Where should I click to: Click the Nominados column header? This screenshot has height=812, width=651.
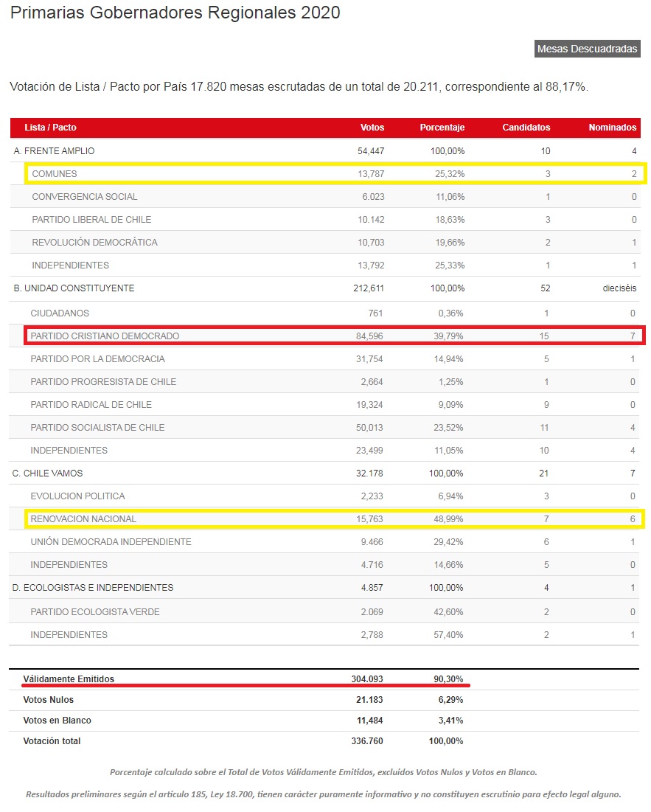coord(612,128)
